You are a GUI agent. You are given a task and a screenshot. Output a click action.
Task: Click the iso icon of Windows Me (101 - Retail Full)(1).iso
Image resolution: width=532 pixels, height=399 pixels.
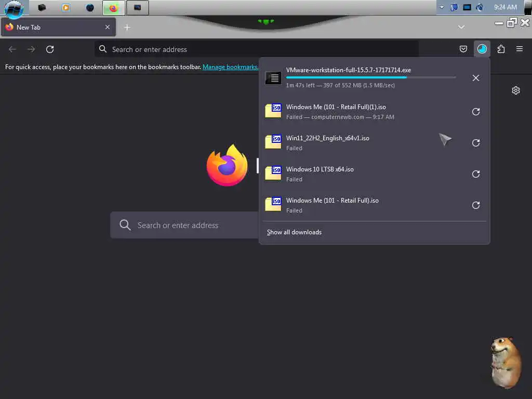pyautogui.click(x=273, y=111)
